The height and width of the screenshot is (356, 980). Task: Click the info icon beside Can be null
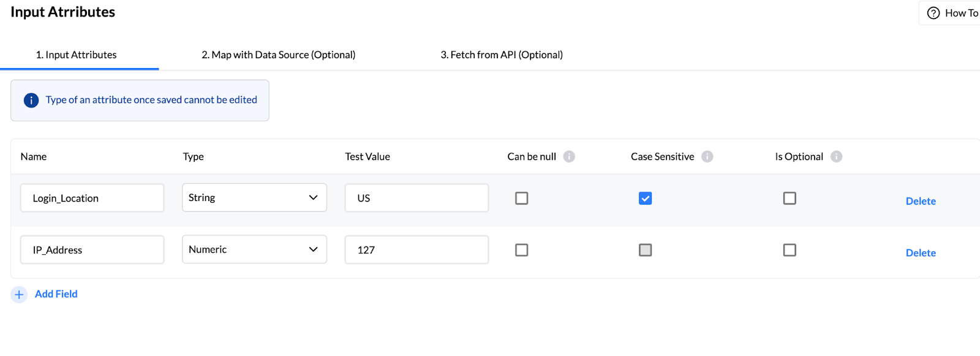[x=569, y=156]
